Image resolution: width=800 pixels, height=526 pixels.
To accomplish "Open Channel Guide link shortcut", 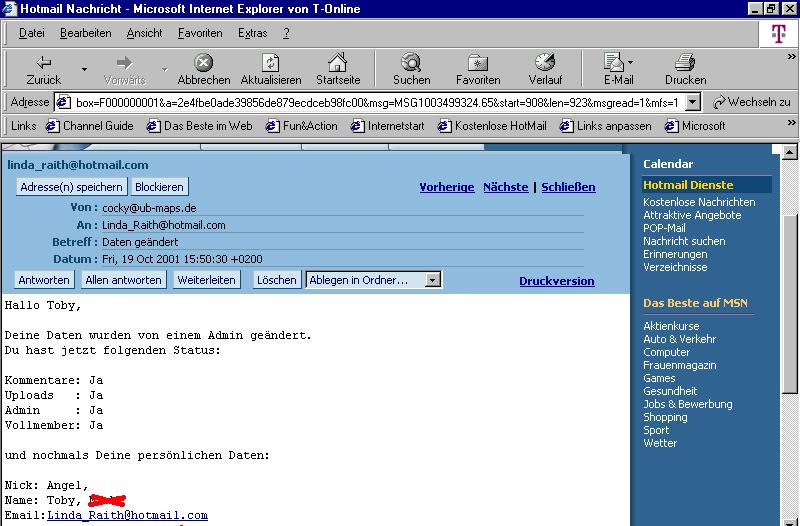I will (90, 126).
